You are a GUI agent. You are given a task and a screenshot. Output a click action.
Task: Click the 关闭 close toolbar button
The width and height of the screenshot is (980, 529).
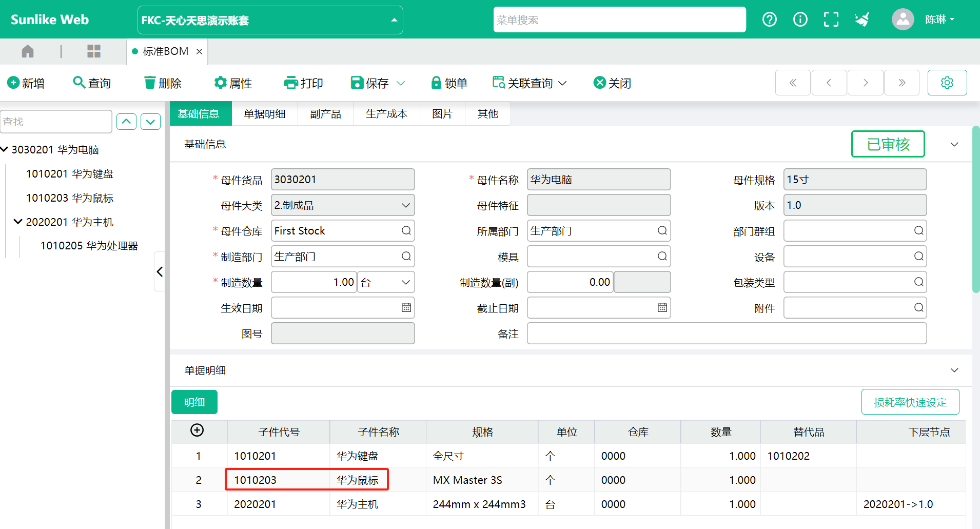(612, 83)
